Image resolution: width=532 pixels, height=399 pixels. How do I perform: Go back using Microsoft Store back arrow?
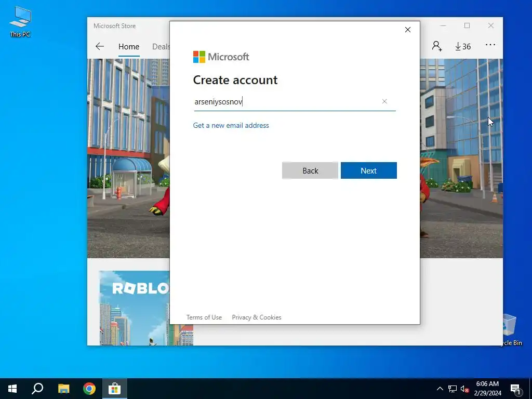tap(99, 46)
